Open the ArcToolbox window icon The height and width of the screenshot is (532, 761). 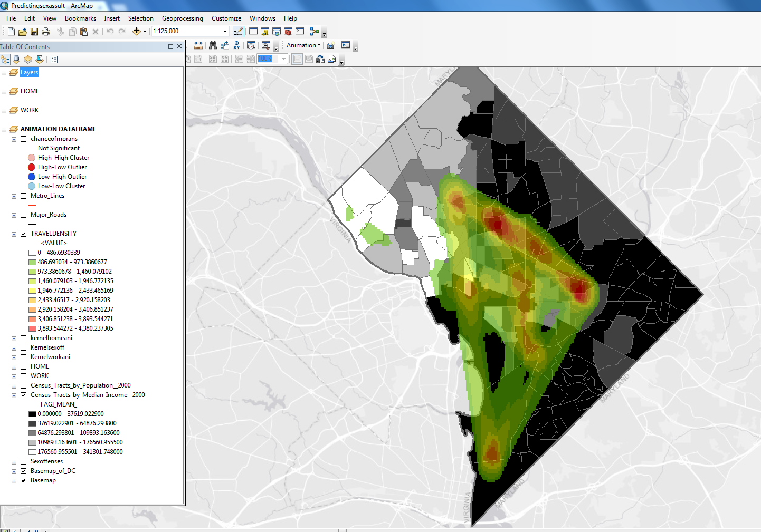(288, 32)
